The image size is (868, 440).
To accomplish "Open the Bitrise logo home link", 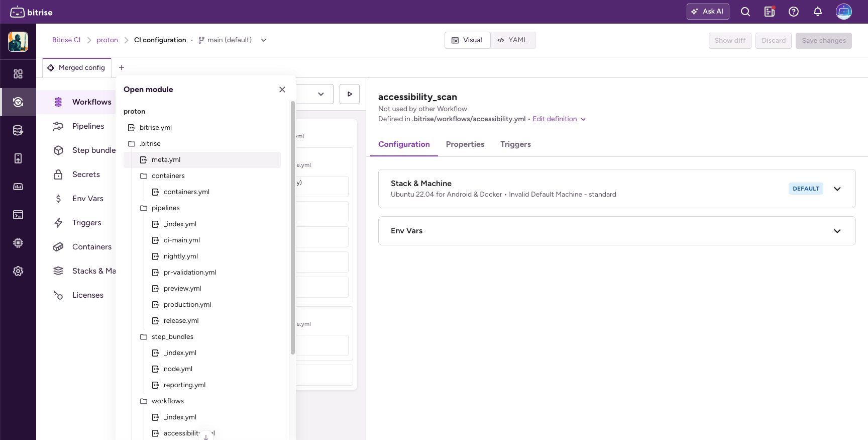I will point(31,12).
